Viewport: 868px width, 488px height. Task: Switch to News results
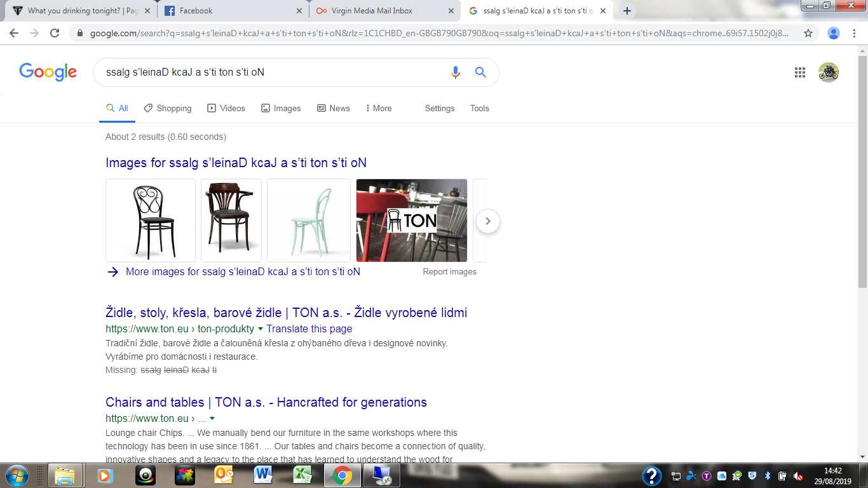click(334, 108)
